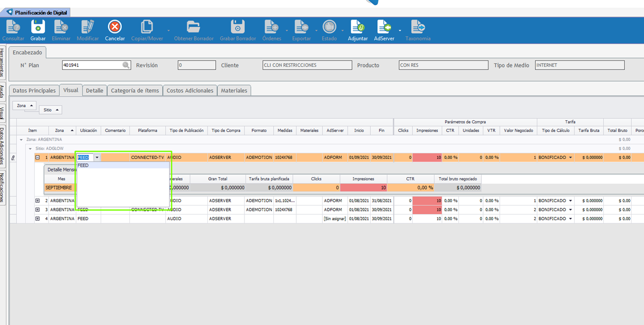This screenshot has width=644, height=325.
Task: Open the Adjuntar attachment tool
Action: [x=358, y=27]
